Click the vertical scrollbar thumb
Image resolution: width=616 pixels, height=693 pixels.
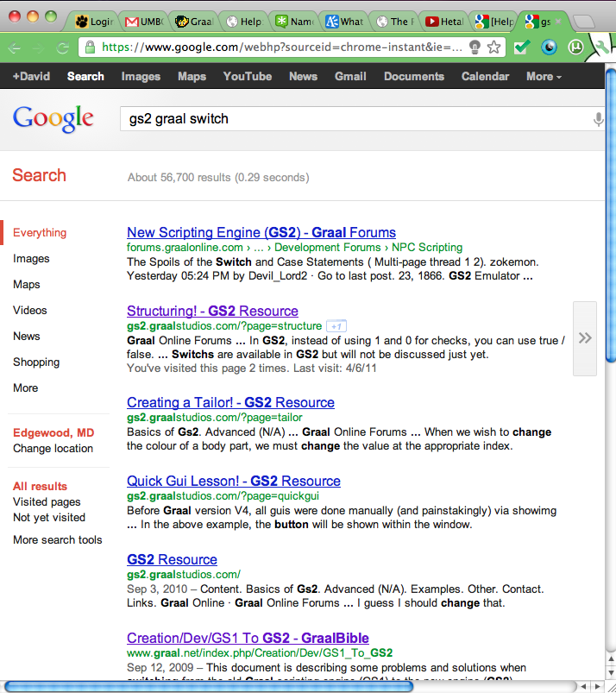(x=611, y=215)
